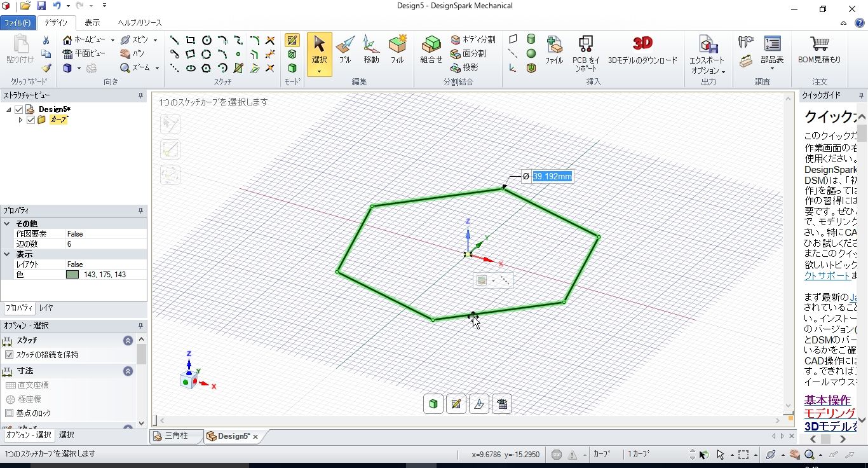Activate the Move (移動) tool
Screen dimensions: 868x468
click(370, 51)
